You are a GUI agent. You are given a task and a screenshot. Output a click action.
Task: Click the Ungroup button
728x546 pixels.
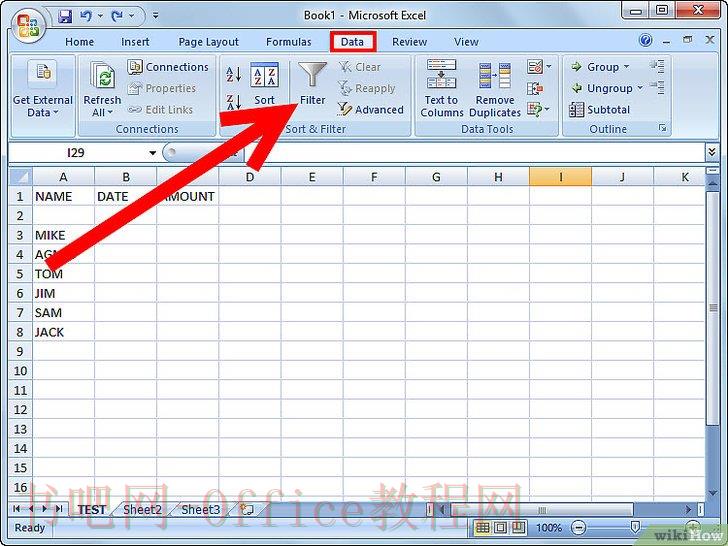(x=602, y=88)
